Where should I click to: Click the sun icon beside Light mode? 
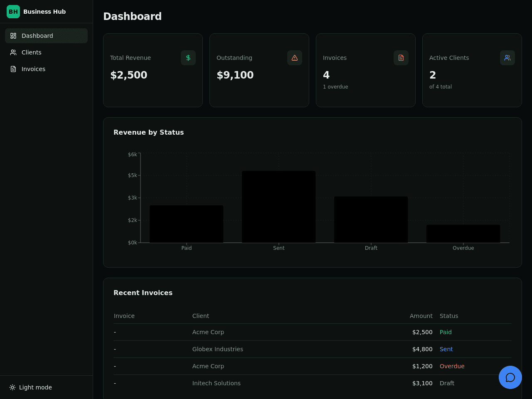click(x=12, y=387)
